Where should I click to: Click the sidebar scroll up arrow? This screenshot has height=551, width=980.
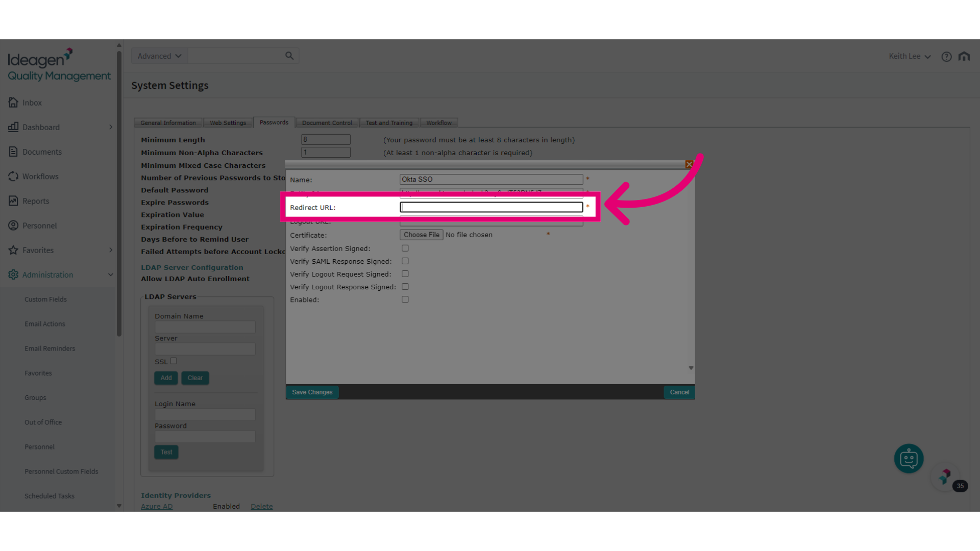click(119, 45)
